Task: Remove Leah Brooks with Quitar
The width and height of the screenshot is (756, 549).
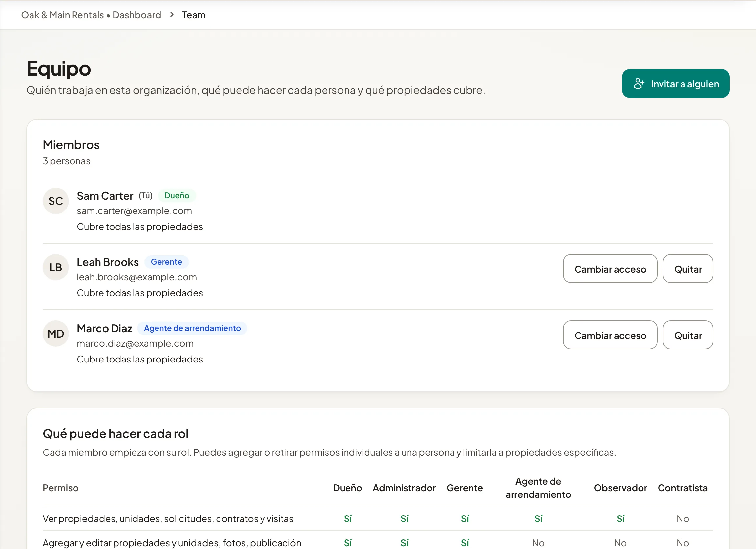Action: [688, 269]
